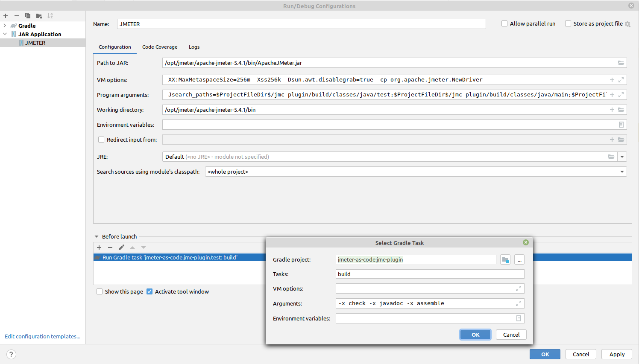Insert macro in Program arguments field
This screenshot has width=639, height=364.
click(x=612, y=95)
